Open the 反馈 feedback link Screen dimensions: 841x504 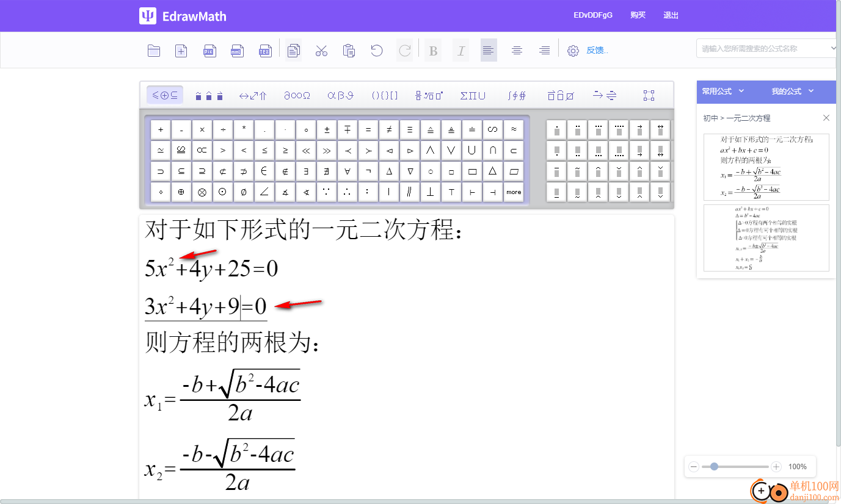[x=597, y=51]
